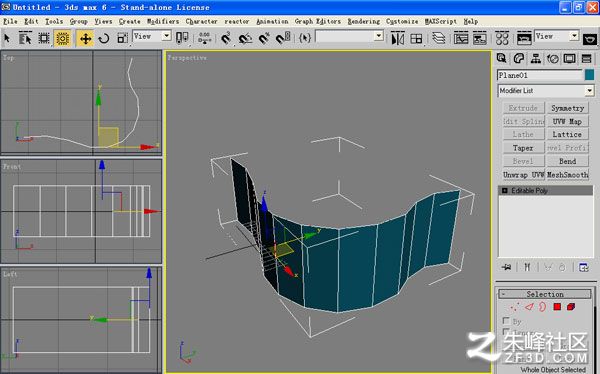Open the Material Editor icon

coord(502,38)
